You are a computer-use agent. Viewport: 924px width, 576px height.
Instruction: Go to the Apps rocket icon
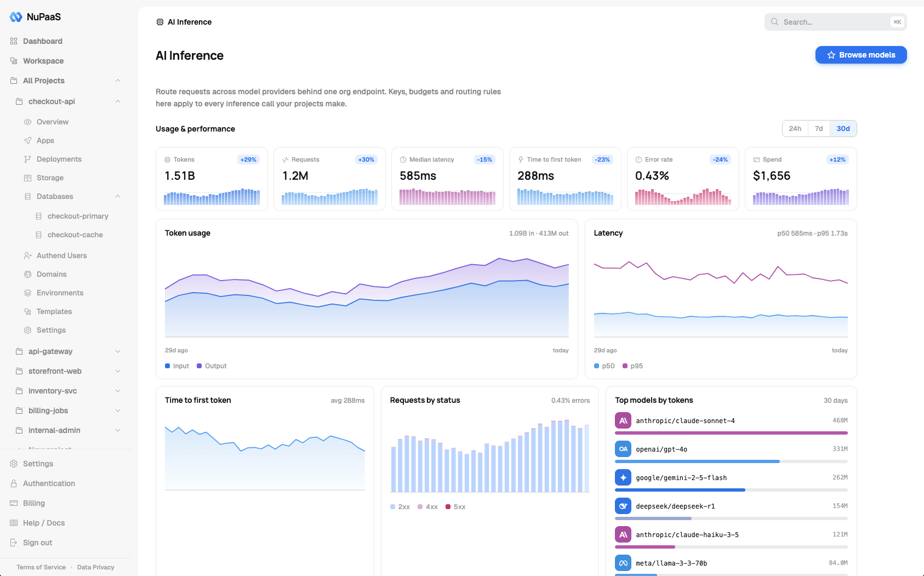coord(27,140)
